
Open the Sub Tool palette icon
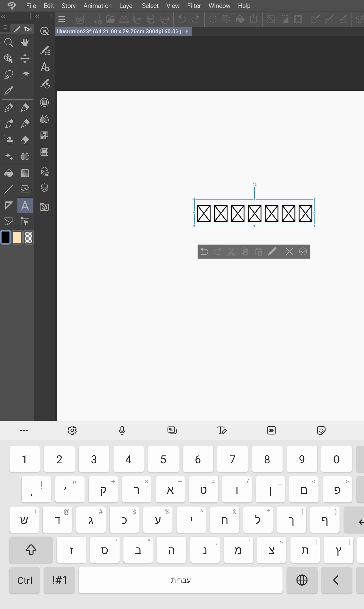pos(45,50)
